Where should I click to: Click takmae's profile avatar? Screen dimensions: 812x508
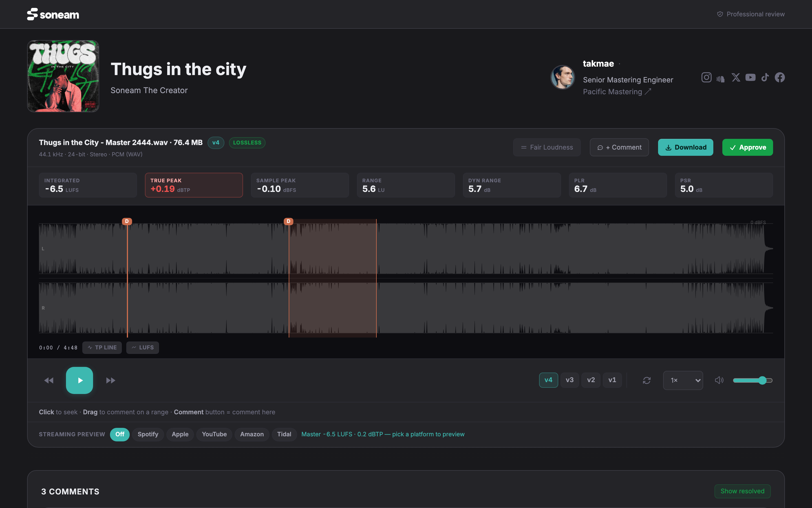pos(563,77)
